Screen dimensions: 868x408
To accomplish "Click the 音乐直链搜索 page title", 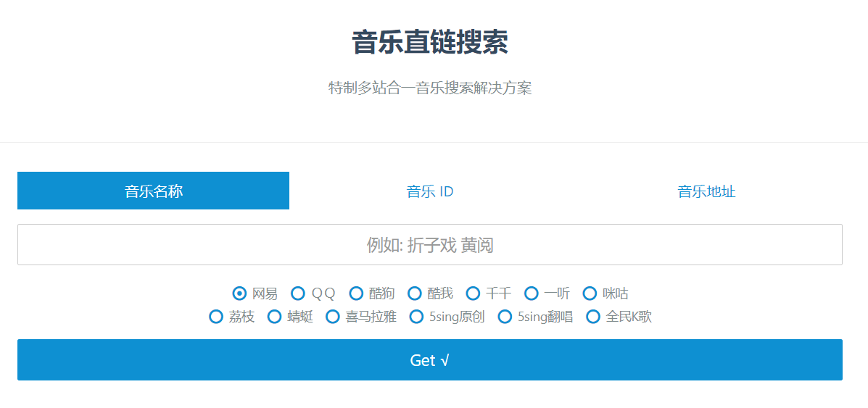I will click(x=430, y=43).
